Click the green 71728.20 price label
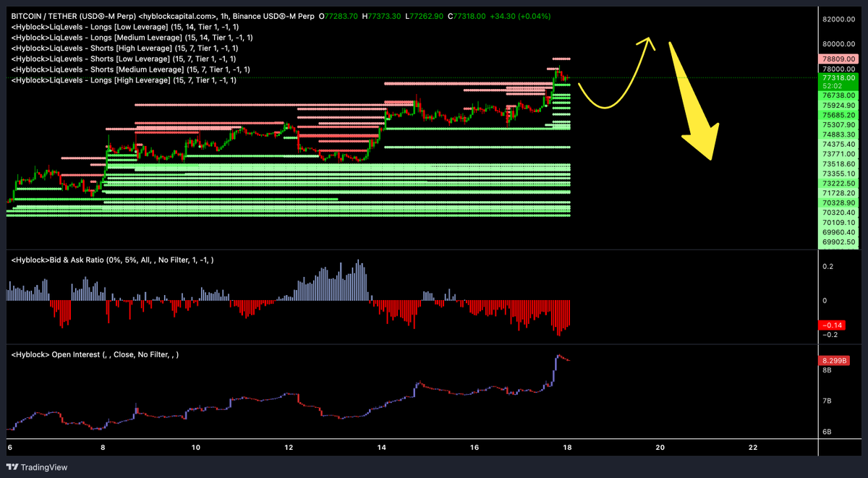Image resolution: width=868 pixels, height=478 pixels. pos(839,194)
